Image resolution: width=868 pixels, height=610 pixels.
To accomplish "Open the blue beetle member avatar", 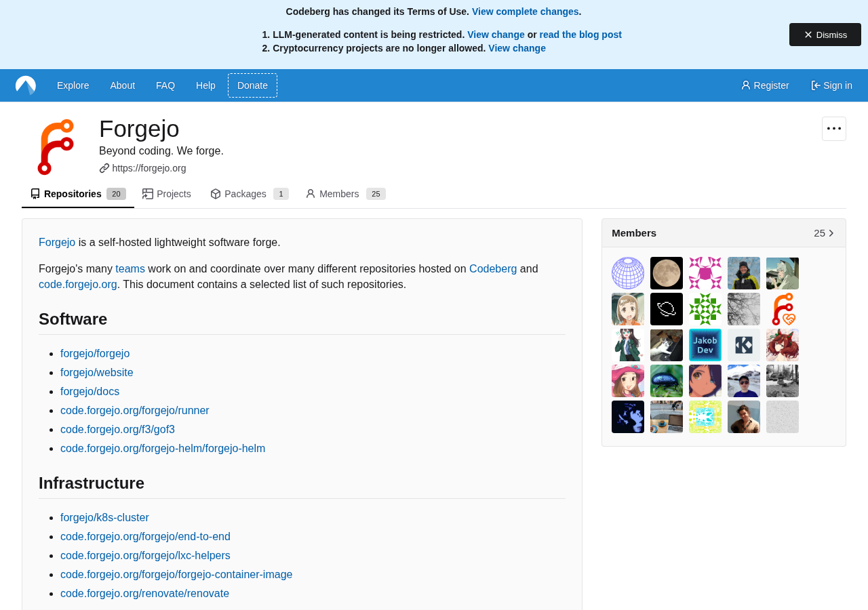I will (x=667, y=381).
